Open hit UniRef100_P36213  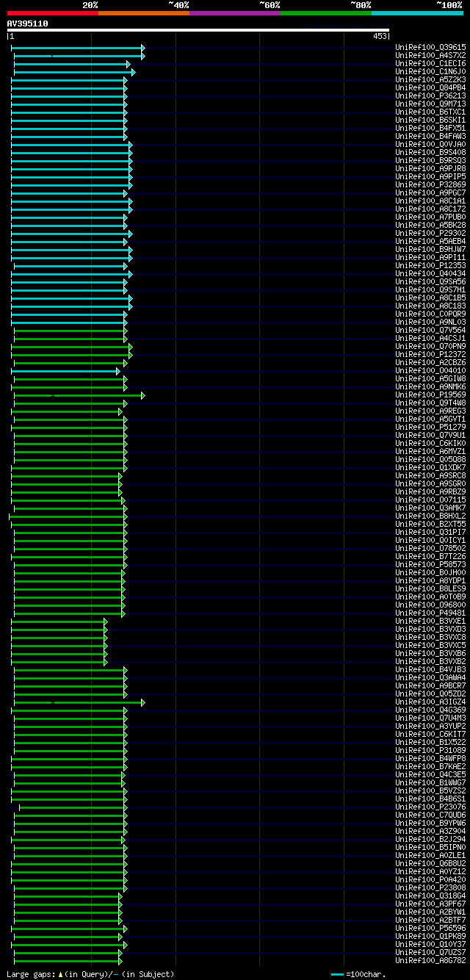pos(430,96)
